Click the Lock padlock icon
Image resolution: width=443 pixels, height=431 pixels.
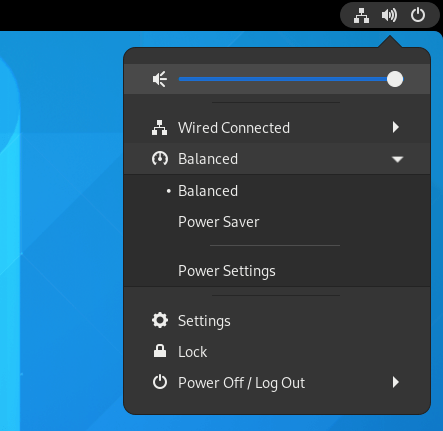tap(160, 351)
